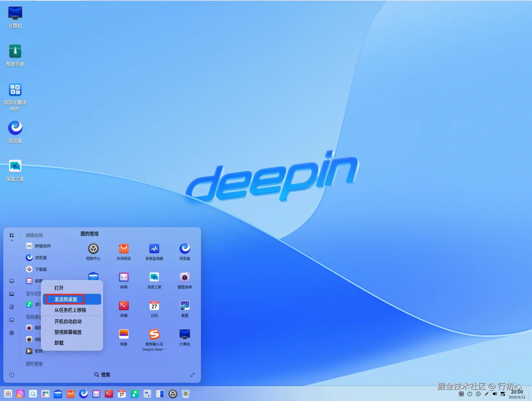Open the magnifier search icon in taskbar

click(x=33, y=394)
